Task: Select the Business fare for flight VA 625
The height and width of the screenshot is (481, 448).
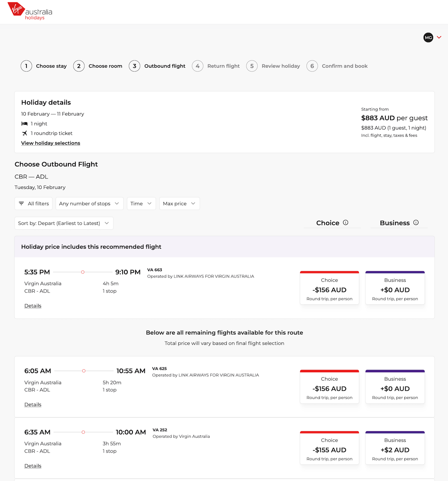Action: tap(395, 386)
